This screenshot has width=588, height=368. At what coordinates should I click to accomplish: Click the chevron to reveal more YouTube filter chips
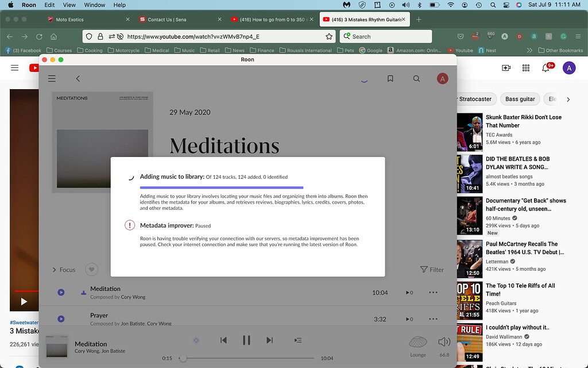(x=568, y=98)
